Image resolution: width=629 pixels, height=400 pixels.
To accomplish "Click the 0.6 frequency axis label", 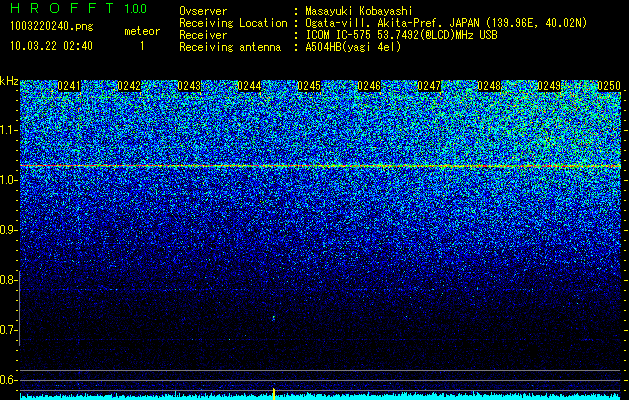I will click(8, 380).
